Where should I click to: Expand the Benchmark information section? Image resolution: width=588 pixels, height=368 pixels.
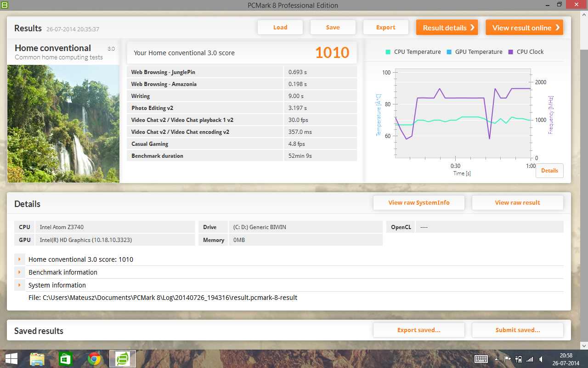(x=19, y=272)
